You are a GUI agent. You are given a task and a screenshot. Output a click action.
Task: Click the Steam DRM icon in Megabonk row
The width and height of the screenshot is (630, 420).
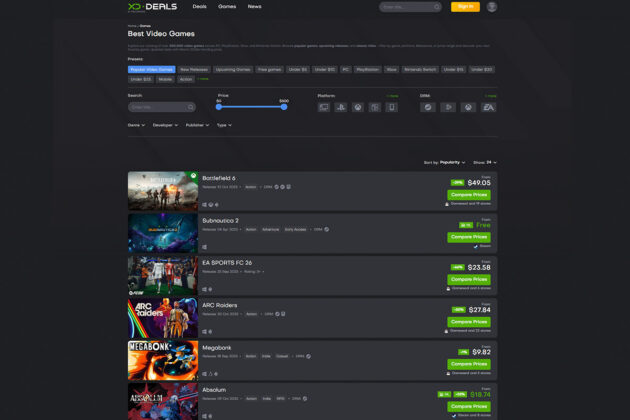[x=308, y=356]
